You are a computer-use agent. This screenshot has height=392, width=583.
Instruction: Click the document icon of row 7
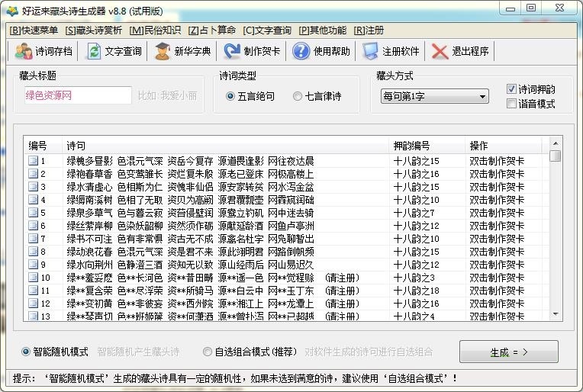[33, 239]
